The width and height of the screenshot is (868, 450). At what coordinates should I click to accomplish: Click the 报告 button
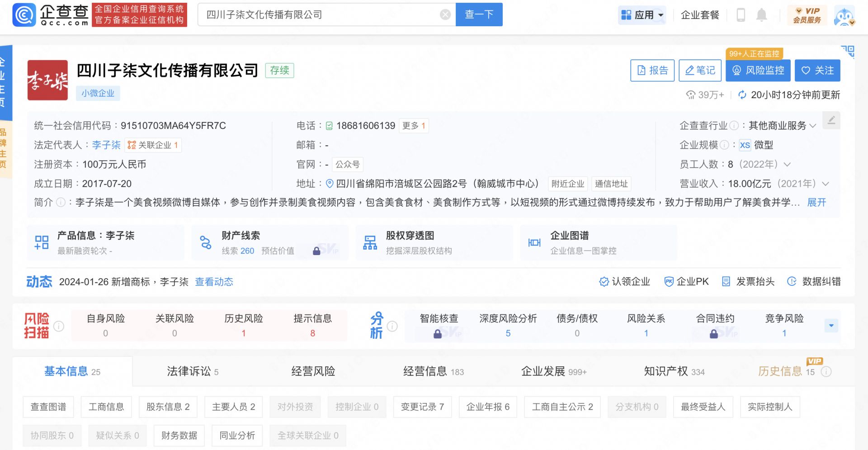point(652,70)
